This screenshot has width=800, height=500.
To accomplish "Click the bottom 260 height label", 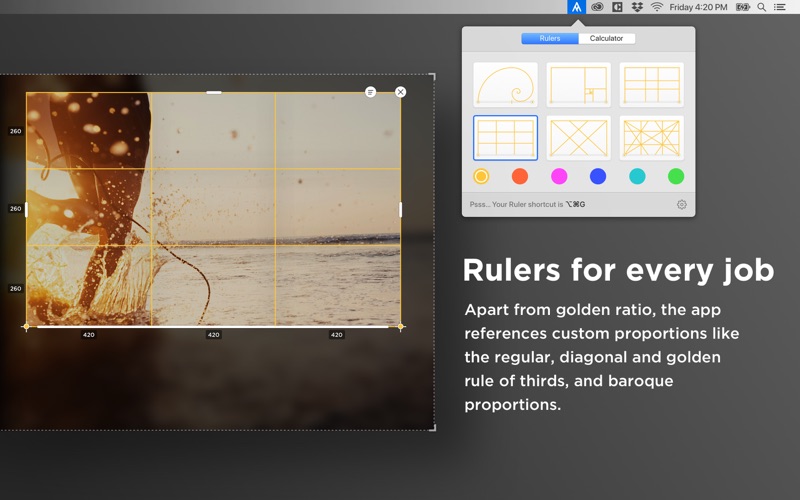I will pos(16,289).
